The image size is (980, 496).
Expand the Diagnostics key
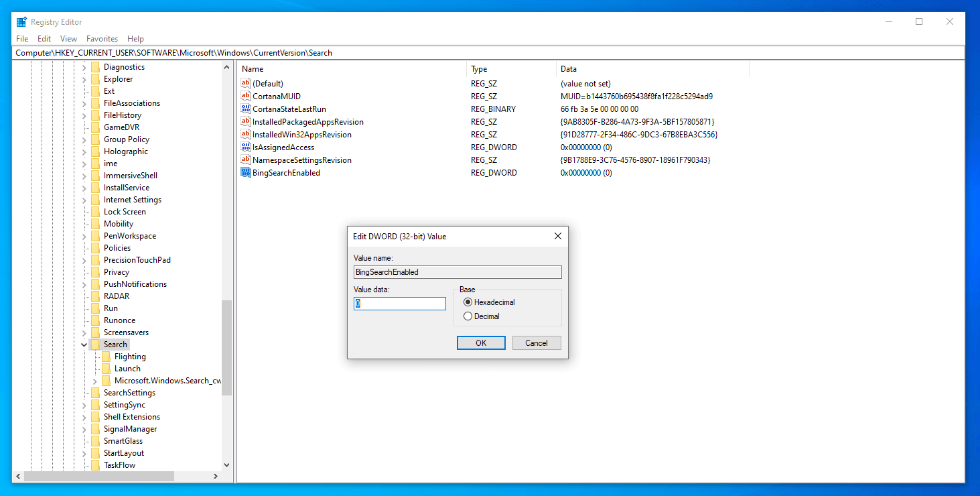point(84,67)
